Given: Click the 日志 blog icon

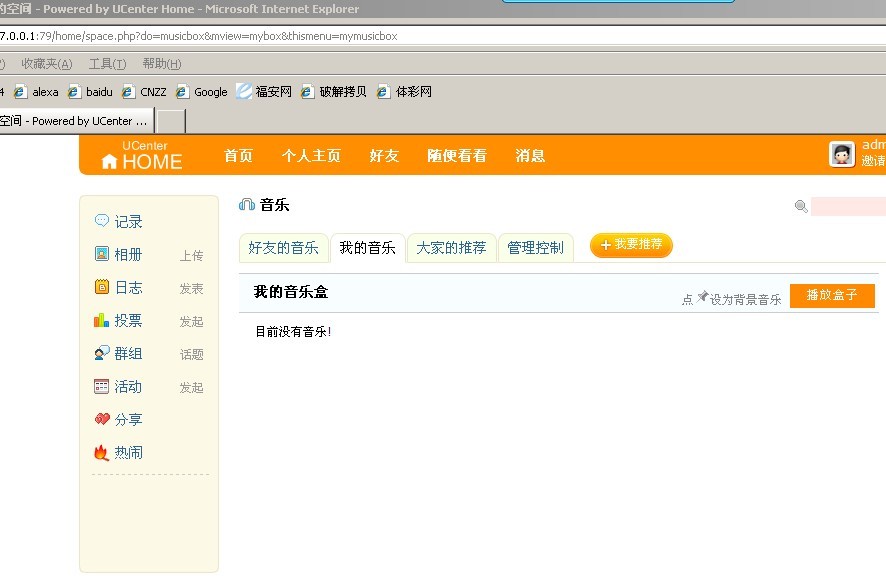Looking at the screenshot, I should (102, 286).
